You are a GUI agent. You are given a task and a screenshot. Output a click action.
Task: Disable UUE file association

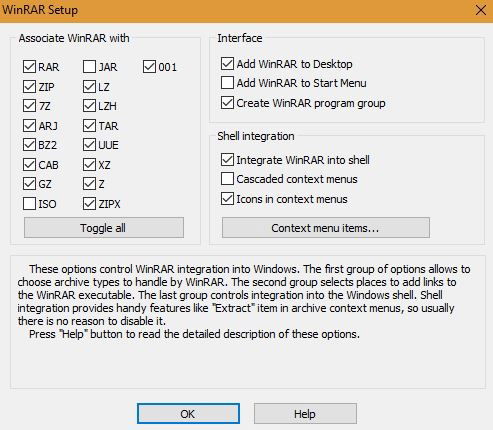point(89,145)
